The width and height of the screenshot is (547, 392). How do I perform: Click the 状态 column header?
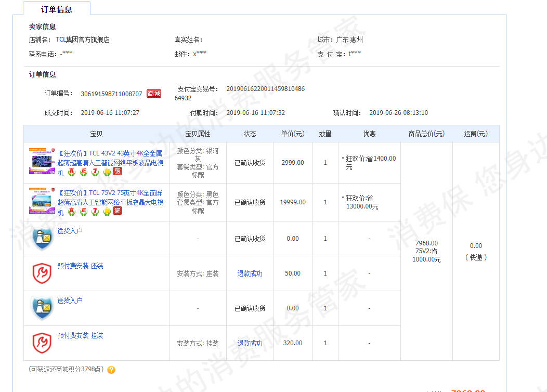(250, 134)
